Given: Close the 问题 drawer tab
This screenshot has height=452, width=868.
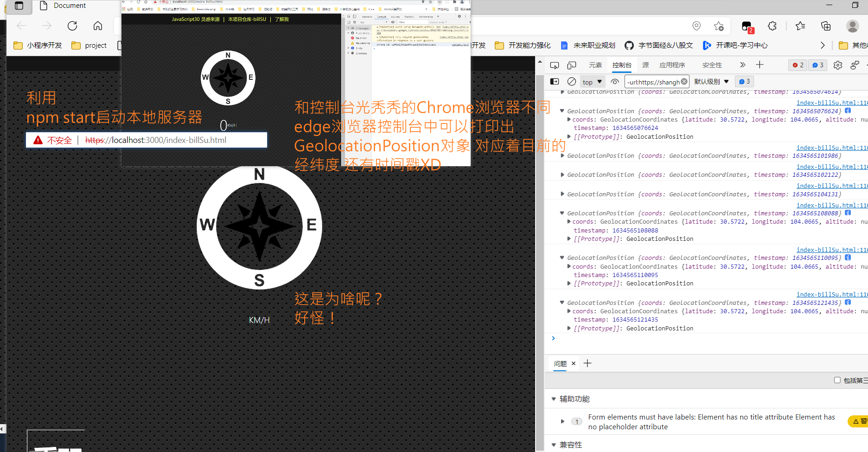Looking at the screenshot, I should click(574, 363).
